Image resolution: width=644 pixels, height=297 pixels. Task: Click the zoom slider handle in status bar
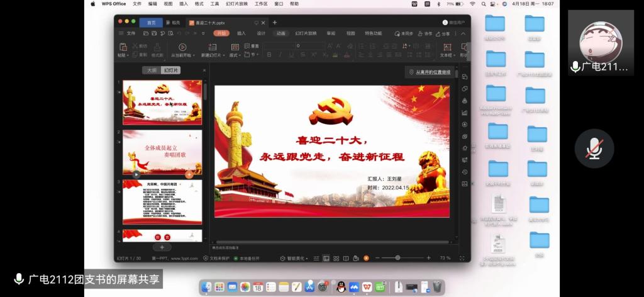(x=398, y=258)
